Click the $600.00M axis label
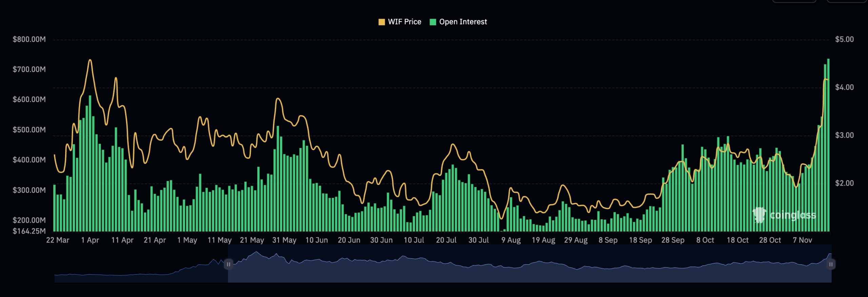Viewport: 868px width, 297px height. (x=29, y=99)
